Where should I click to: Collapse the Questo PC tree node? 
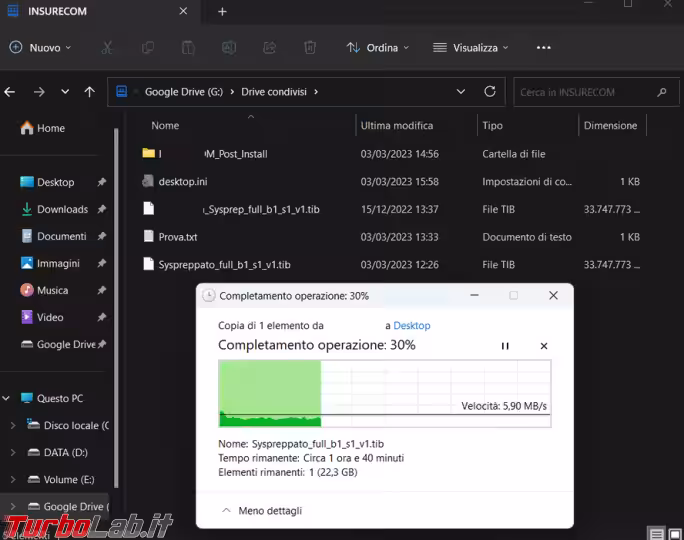point(6,398)
